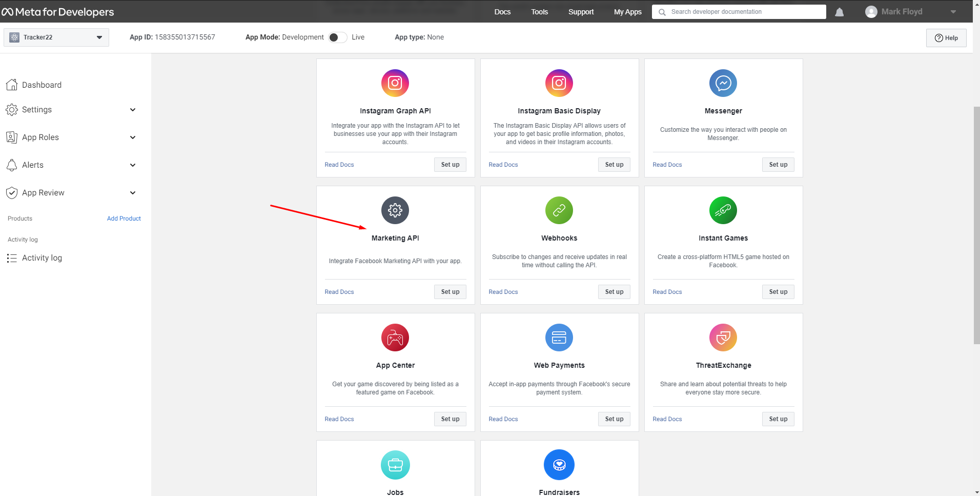Open the Docs menu
The height and width of the screenshot is (496, 980).
502,12
